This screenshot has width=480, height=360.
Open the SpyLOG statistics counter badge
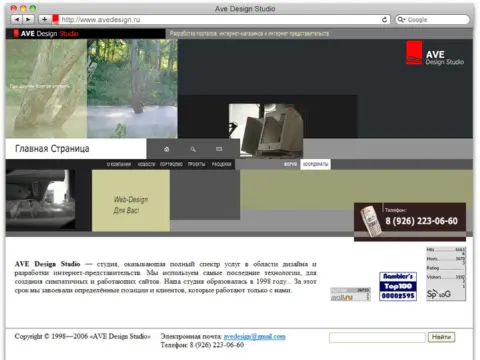coord(446,274)
